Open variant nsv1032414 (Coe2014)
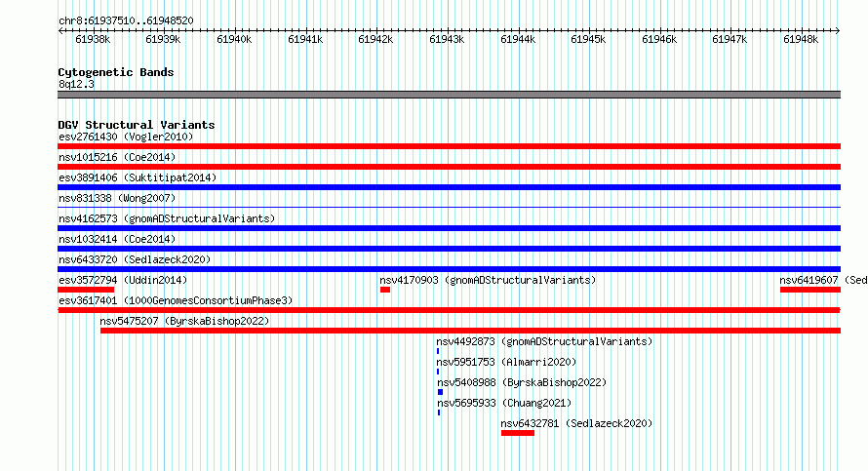This screenshot has height=471, width=868. [117, 239]
